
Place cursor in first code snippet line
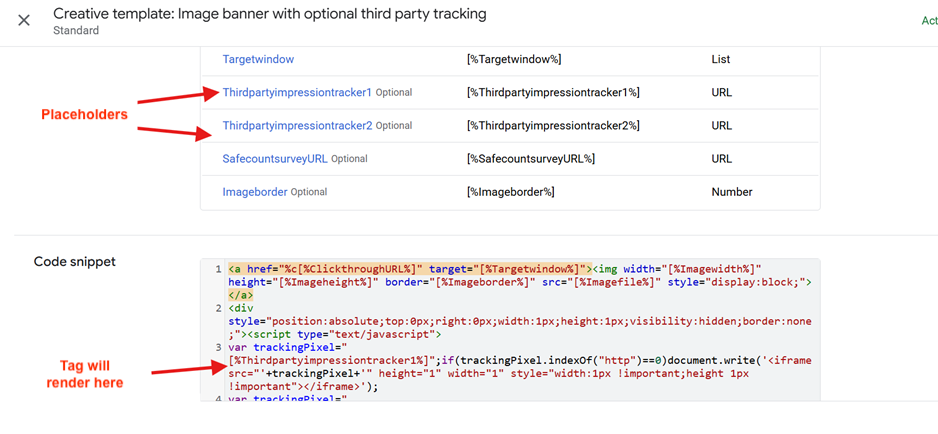click(500, 269)
